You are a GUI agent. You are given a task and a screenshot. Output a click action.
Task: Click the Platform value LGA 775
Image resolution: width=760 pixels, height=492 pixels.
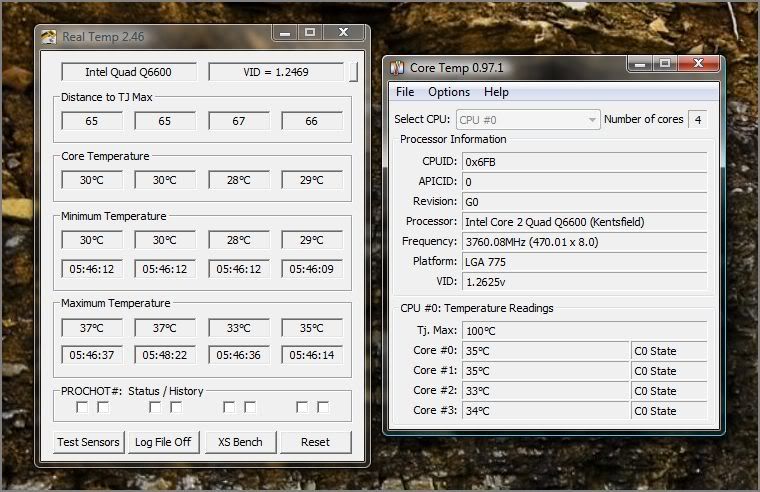click(584, 262)
